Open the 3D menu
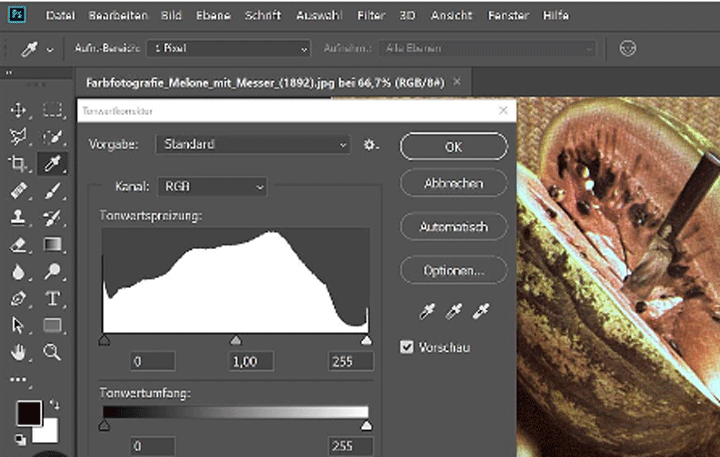The width and height of the screenshot is (720, 457). coord(407,16)
